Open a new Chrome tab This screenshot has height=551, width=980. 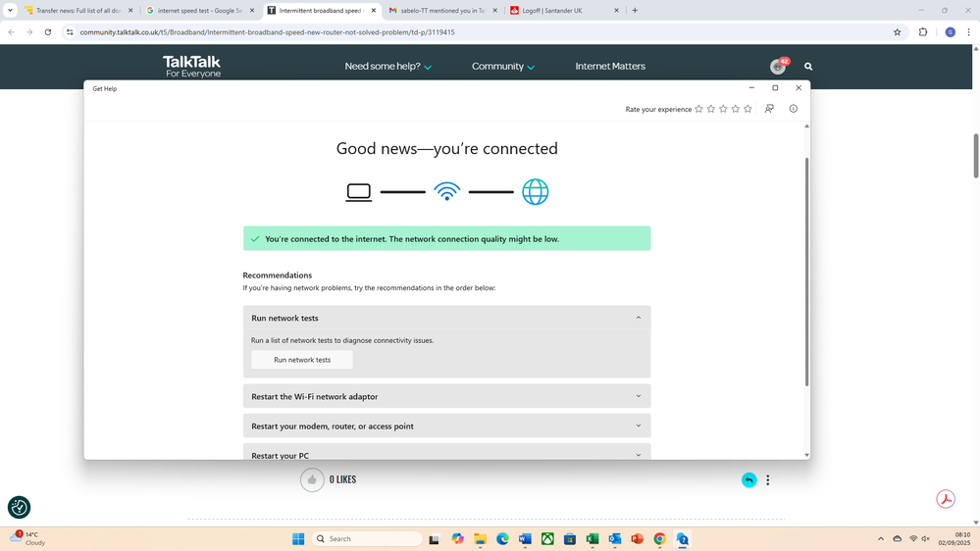pos(635,10)
